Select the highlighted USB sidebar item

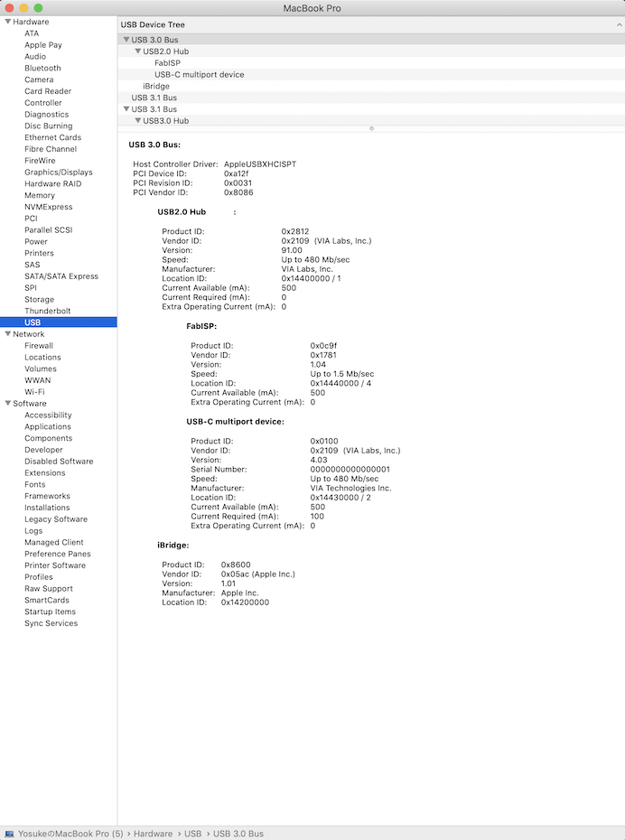[x=59, y=322]
